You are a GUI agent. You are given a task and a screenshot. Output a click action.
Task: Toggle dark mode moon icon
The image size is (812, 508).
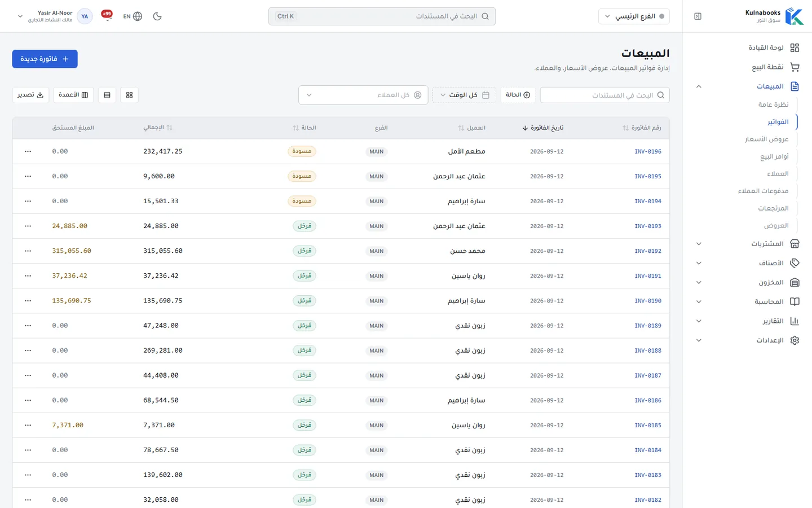pos(157,16)
